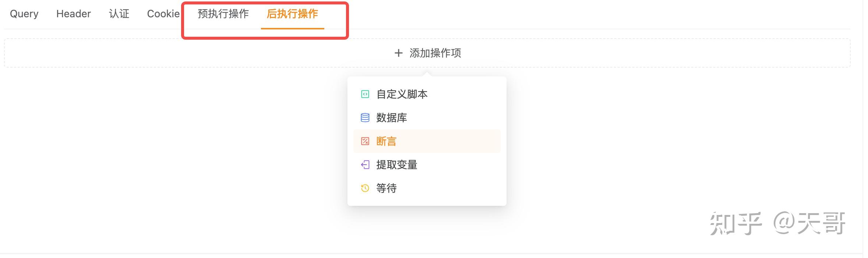The image size is (868, 258).
Task: Select 提取变量 to add a variable extraction
Action: (x=397, y=165)
